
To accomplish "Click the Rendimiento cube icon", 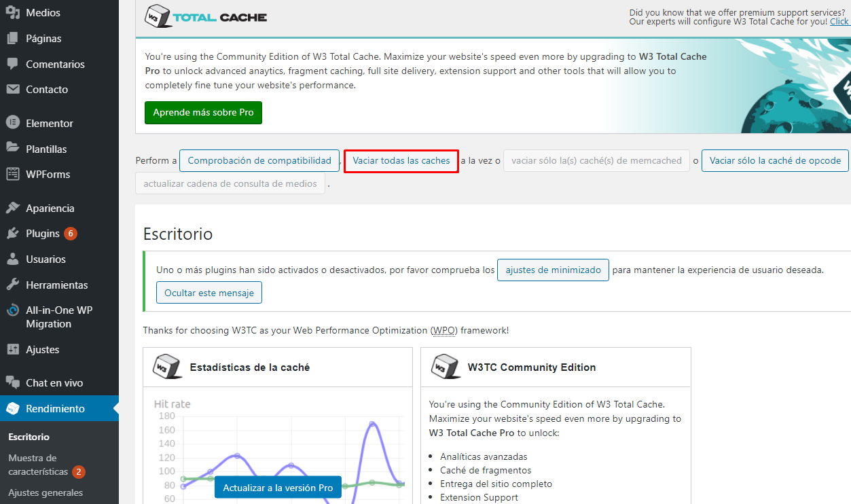I will point(12,408).
